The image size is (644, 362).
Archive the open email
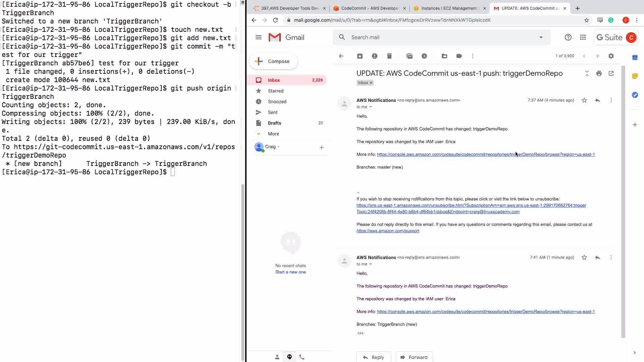click(x=360, y=56)
